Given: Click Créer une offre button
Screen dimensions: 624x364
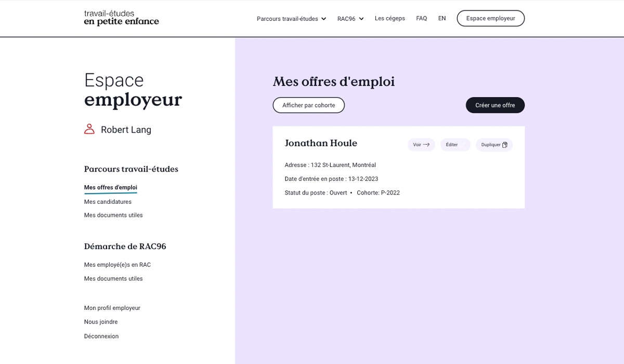Looking at the screenshot, I should click(495, 105).
